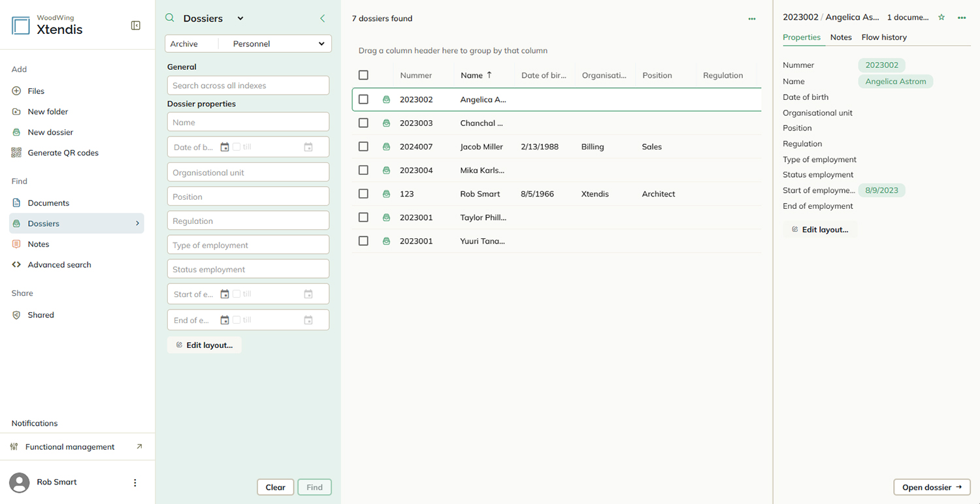
Task: Enable the Date of birth till checkbox
Action: click(237, 147)
